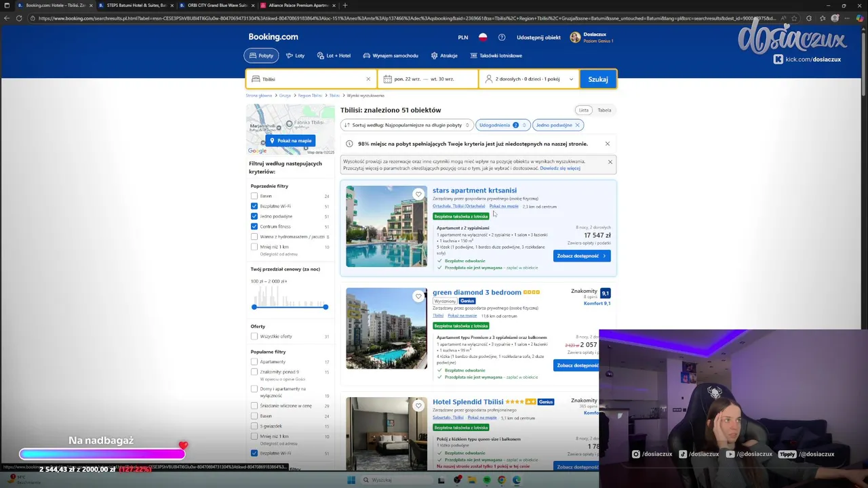Check Śniadanie wliczone w cenę filter
Viewport: 868px width, 488px height.
254,406
